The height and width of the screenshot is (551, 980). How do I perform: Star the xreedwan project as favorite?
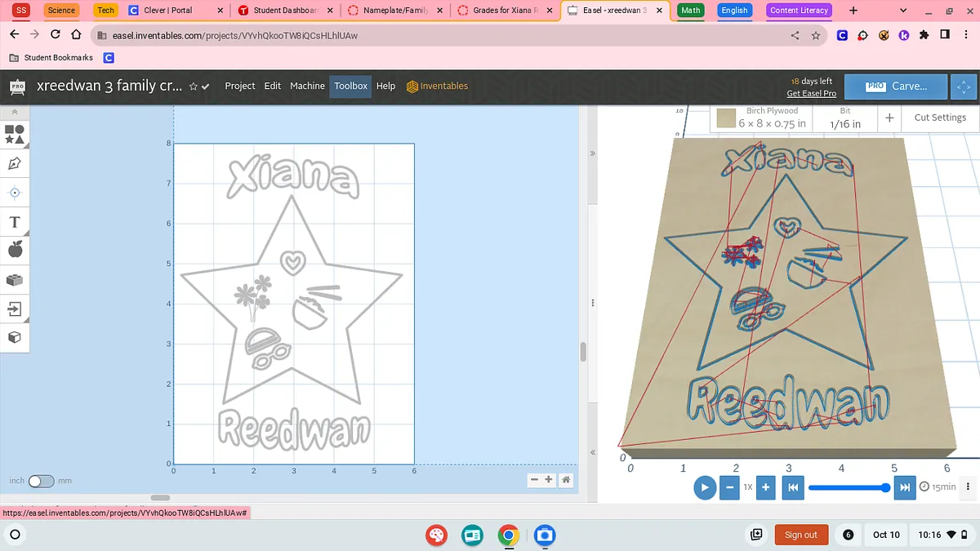194,86
